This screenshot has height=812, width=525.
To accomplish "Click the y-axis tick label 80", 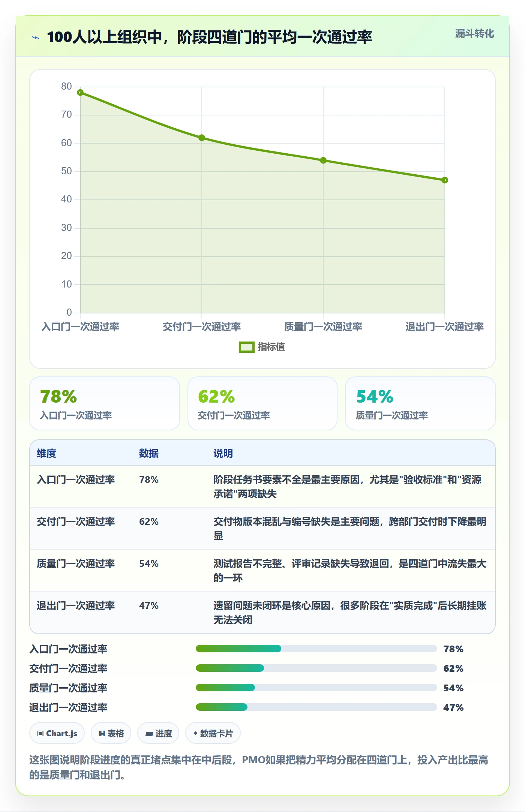I will pyautogui.click(x=66, y=87).
